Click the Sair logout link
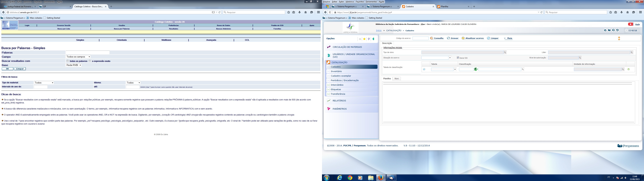Image resolution: width=644 pixels, height=181 pixels. [637, 24]
